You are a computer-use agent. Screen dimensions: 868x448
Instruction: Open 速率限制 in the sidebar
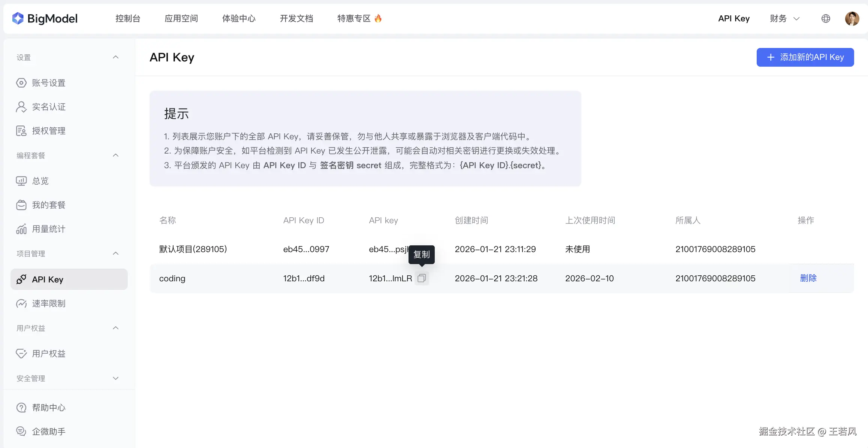[x=48, y=303]
